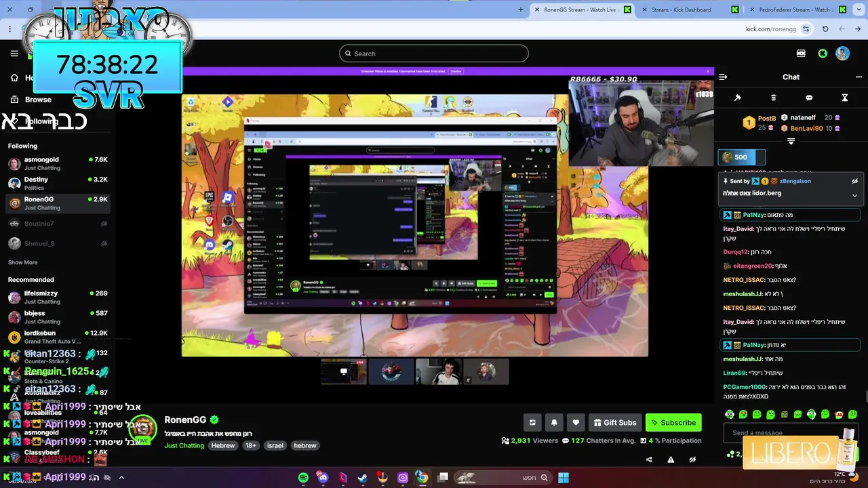This screenshot has height=488, width=868.
Task: Click the first live multistream thumbnail
Action: point(344,371)
